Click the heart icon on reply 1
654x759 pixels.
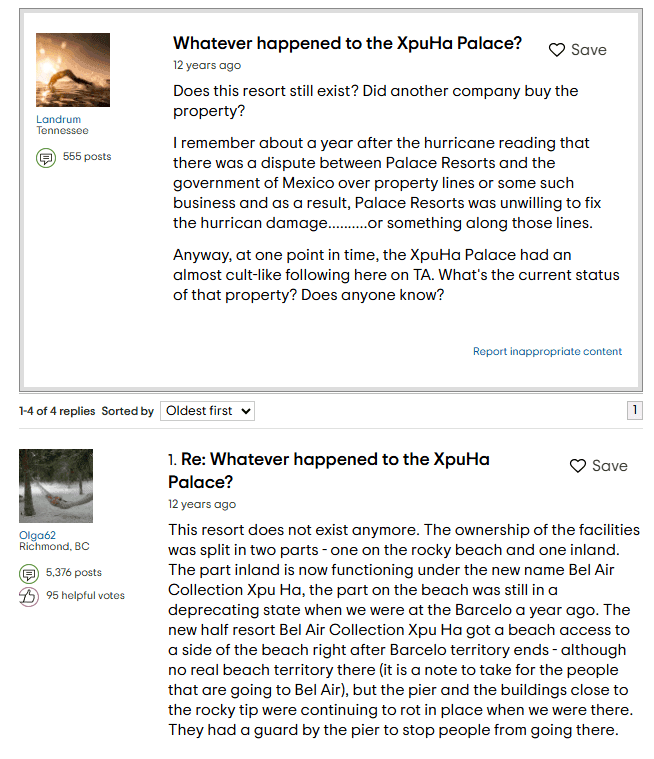[x=577, y=466]
